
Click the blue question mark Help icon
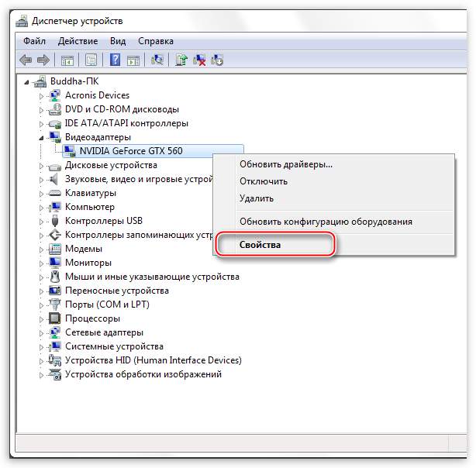(115, 60)
